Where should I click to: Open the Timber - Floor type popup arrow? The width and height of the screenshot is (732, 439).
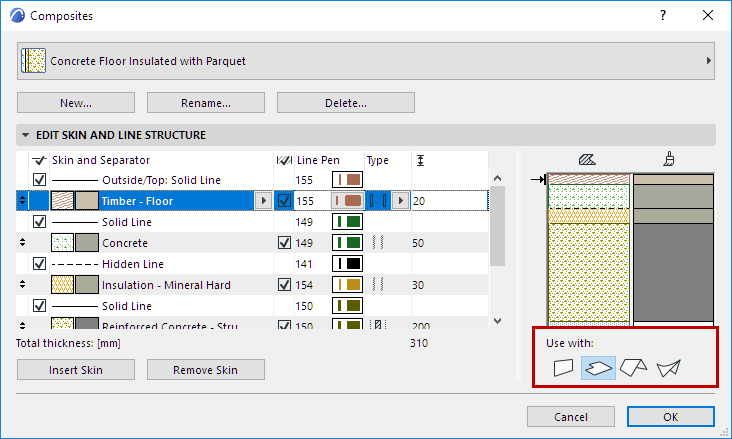click(x=401, y=201)
